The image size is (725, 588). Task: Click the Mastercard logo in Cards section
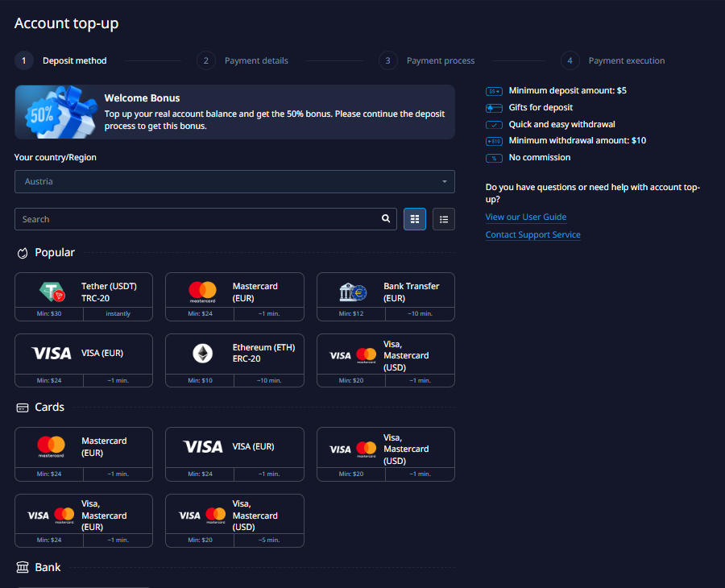(x=51, y=446)
